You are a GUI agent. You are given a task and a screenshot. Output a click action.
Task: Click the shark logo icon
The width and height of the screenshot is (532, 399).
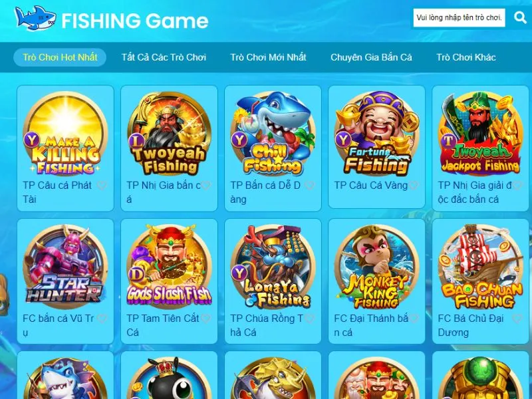(35, 19)
